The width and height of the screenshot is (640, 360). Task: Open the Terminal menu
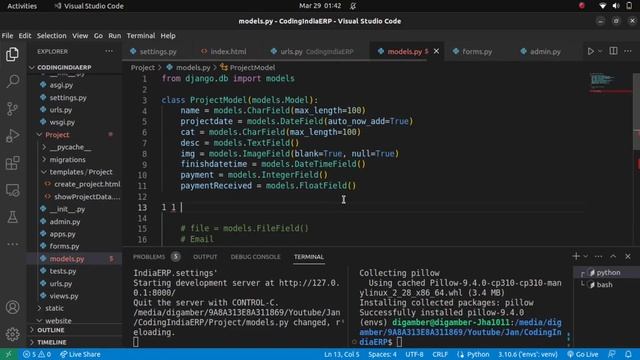point(140,36)
